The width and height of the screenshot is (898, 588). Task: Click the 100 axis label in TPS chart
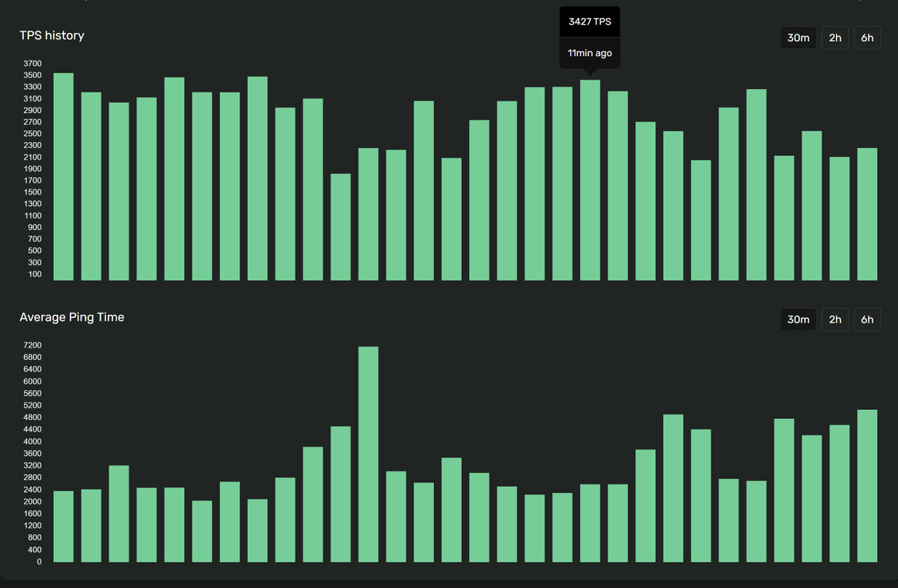[x=34, y=275]
